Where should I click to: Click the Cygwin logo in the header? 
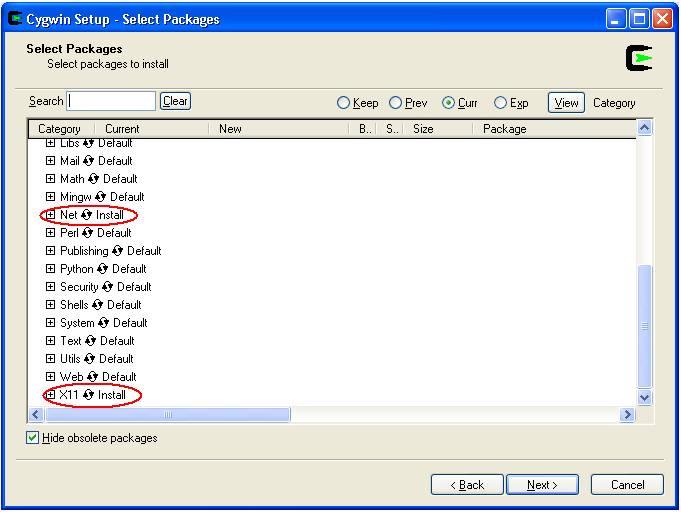(639, 58)
